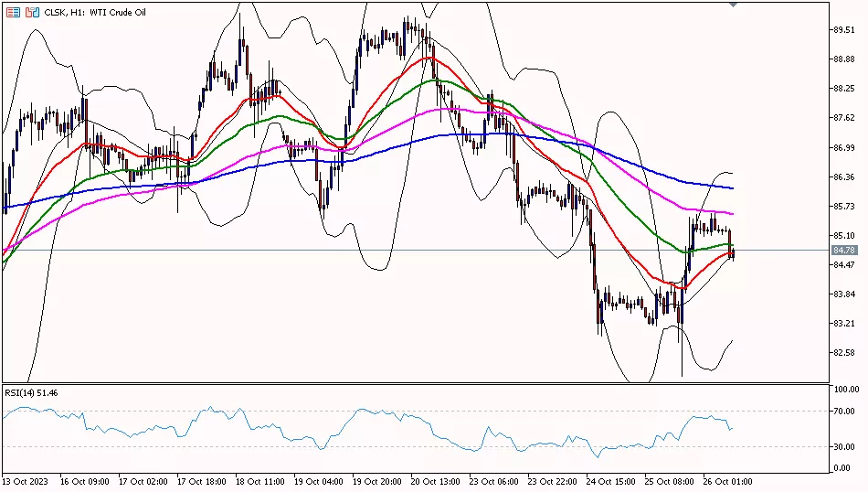
Task: Click the 82.58 price scale label
Action: 844,353
